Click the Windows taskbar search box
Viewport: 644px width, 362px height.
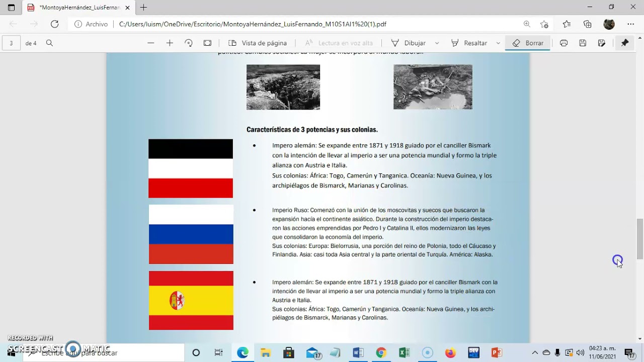click(x=103, y=353)
